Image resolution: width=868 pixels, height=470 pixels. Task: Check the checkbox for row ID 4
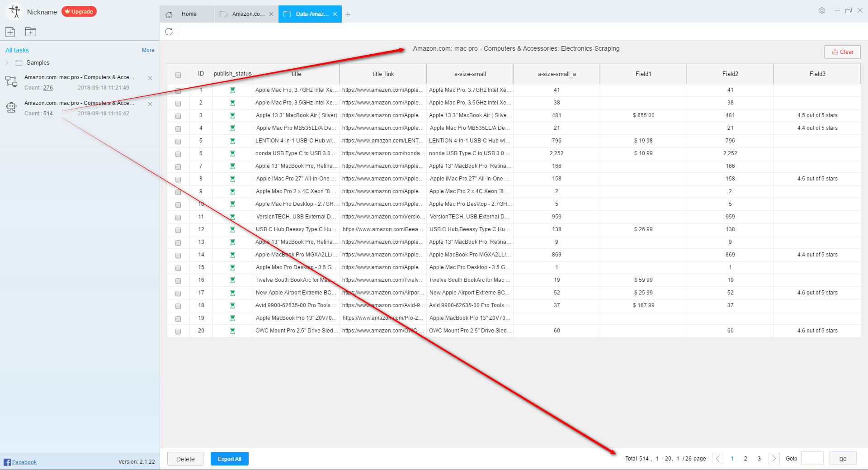[x=178, y=129]
